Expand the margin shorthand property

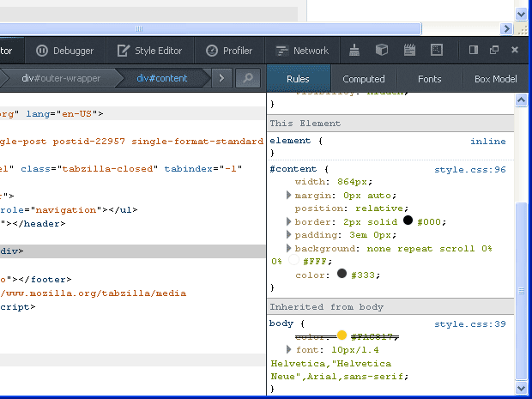288,195
